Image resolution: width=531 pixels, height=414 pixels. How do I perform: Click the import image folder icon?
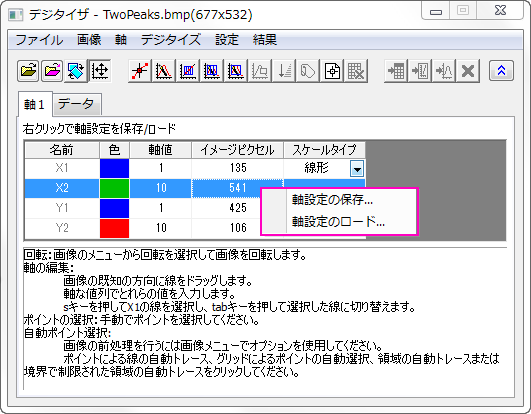tap(28, 71)
